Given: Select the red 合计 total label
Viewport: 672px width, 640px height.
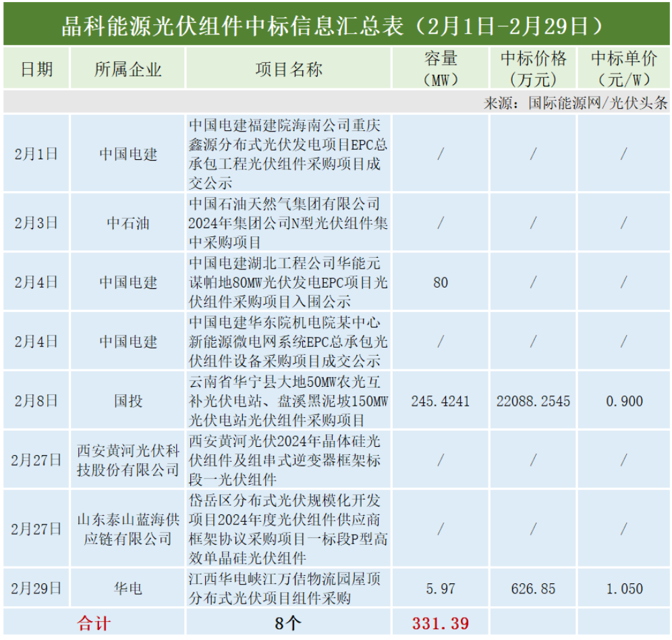Looking at the screenshot, I should 94,623.
